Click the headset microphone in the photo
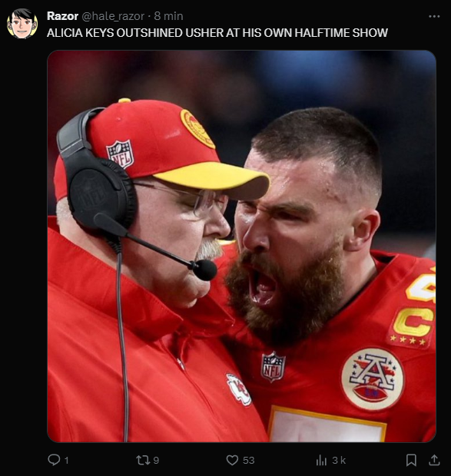The image size is (451, 476). pos(205,269)
